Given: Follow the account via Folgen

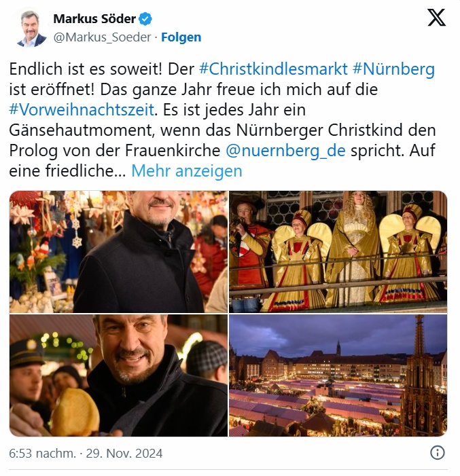Looking at the screenshot, I should [181, 37].
